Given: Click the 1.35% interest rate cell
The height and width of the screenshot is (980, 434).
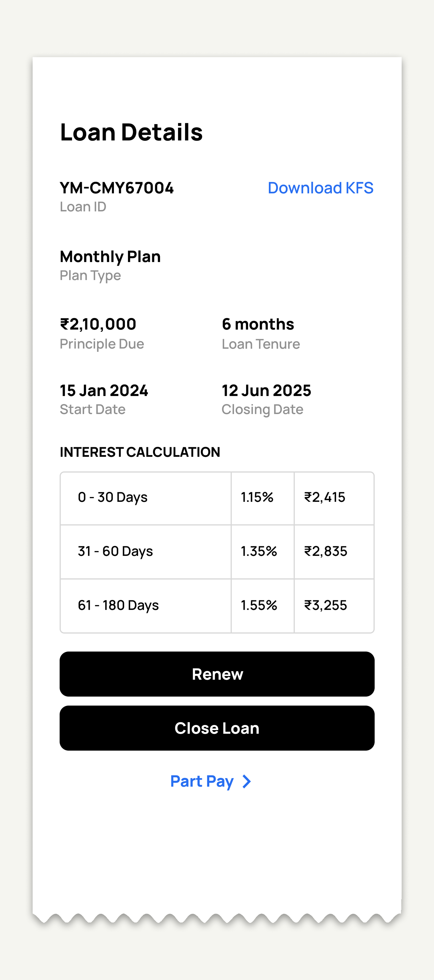Looking at the screenshot, I should (x=259, y=551).
